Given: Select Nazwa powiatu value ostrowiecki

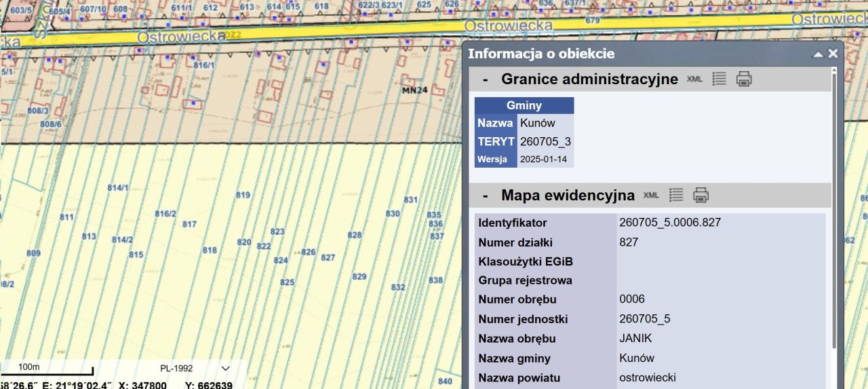Looking at the screenshot, I should click(648, 377).
